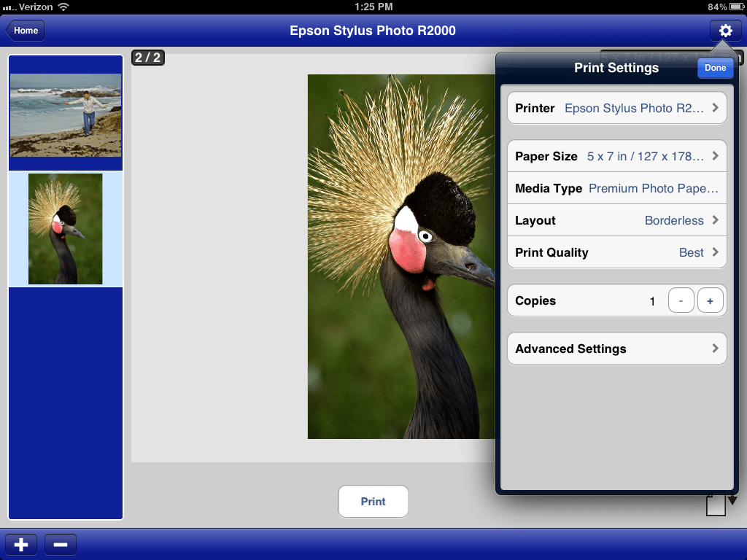This screenshot has height=560, width=747.
Task: Increase copies with the + stepper
Action: (x=708, y=300)
